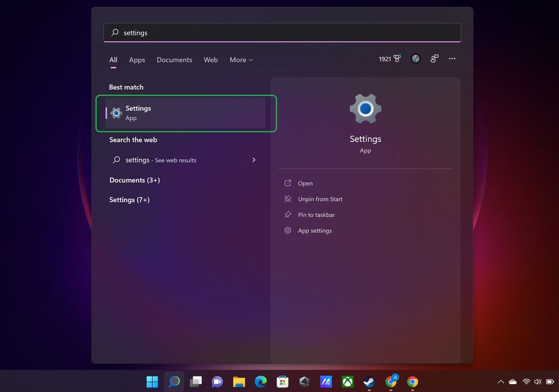Open search feedback options icon
Viewport: 559px width, 392px height.
tap(434, 58)
